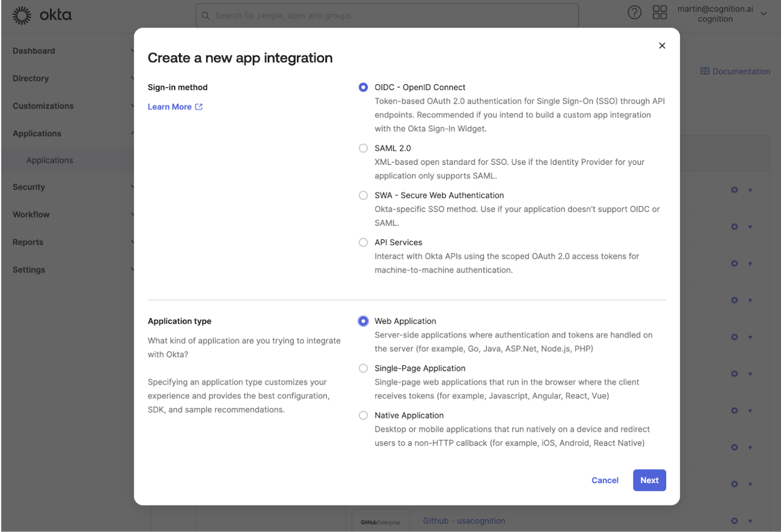This screenshot has width=781, height=532.
Task: Select the Applications sub-item in the sidebar
Action: pos(50,160)
